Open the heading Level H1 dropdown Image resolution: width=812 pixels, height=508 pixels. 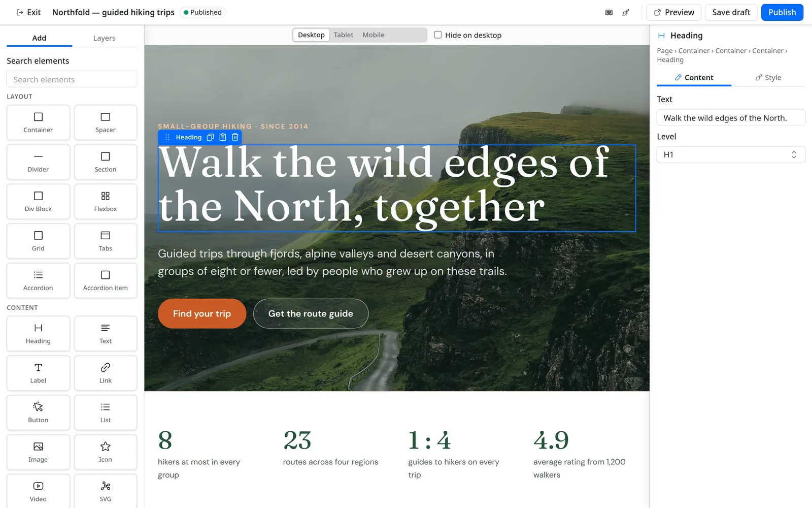(731, 155)
